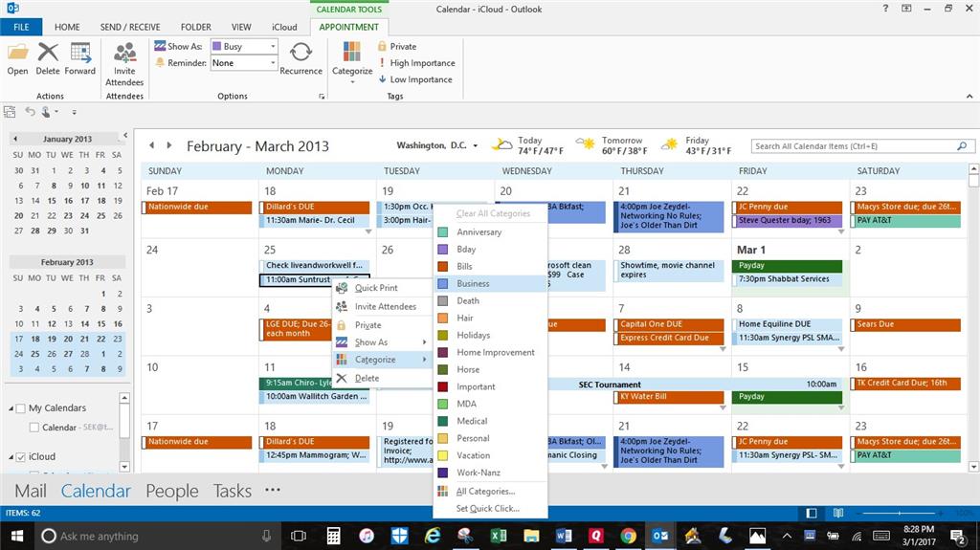Apply the teal Anniversary category
The width and height of the screenshot is (980, 550).
coord(490,231)
